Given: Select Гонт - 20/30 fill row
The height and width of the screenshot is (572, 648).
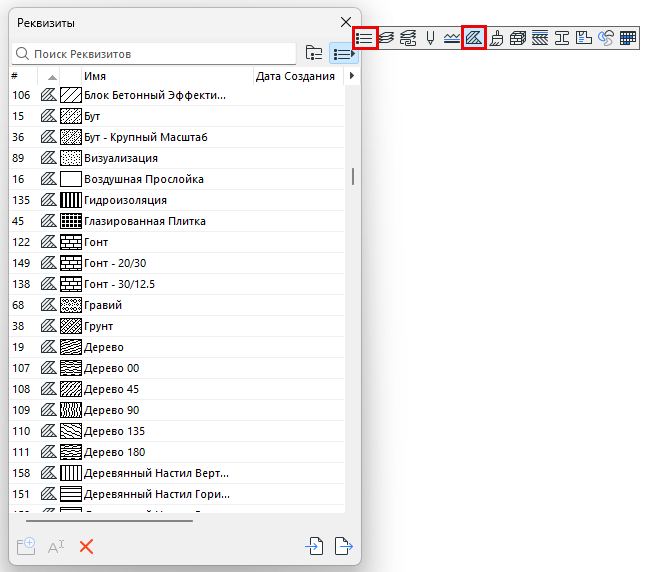Looking at the screenshot, I should click(177, 263).
